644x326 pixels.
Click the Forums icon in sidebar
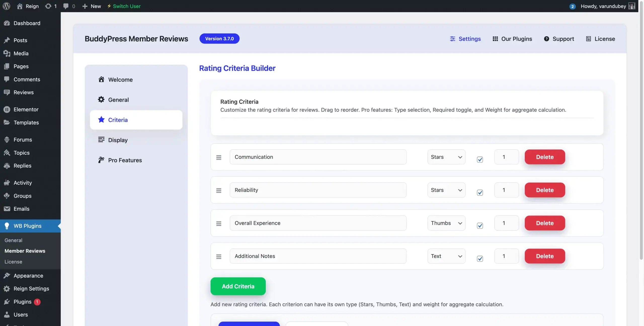point(7,139)
